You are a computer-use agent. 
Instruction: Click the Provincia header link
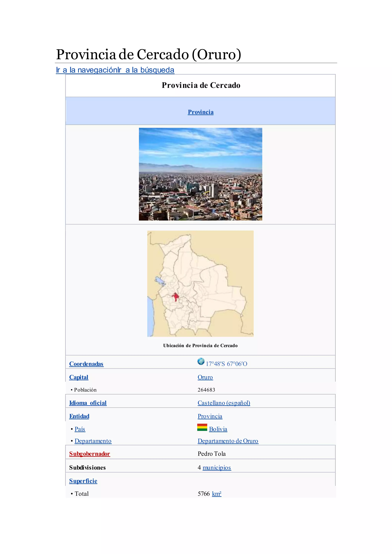coord(201,112)
